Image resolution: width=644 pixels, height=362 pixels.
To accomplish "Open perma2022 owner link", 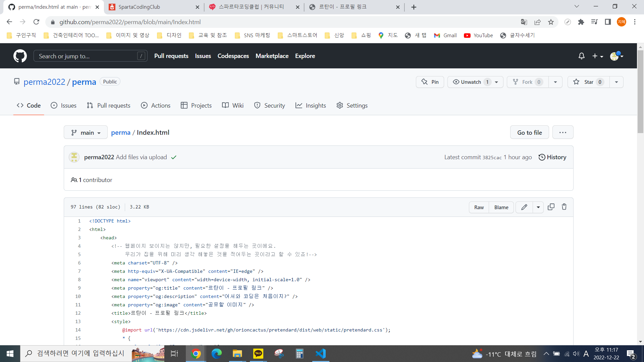I will click(44, 82).
